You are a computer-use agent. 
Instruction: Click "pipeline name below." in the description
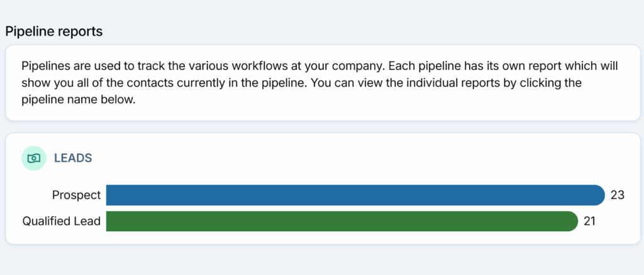(x=78, y=100)
